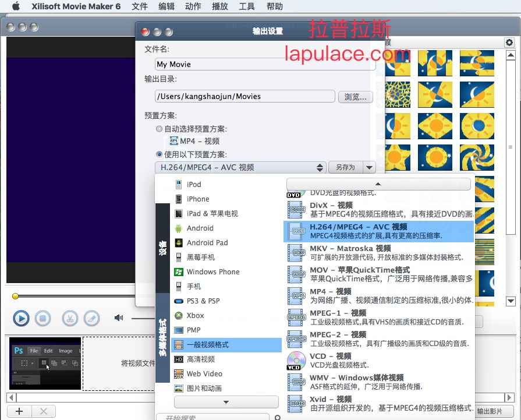
Task: Play the preview video
Action: (x=22, y=319)
